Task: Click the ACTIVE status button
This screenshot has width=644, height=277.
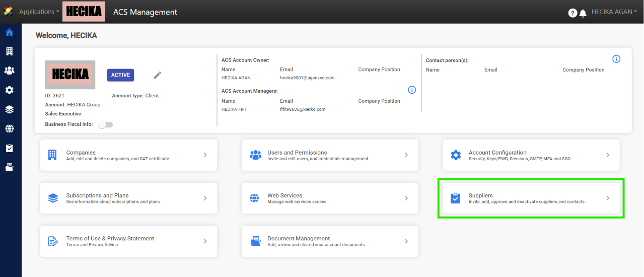Action: coord(120,75)
